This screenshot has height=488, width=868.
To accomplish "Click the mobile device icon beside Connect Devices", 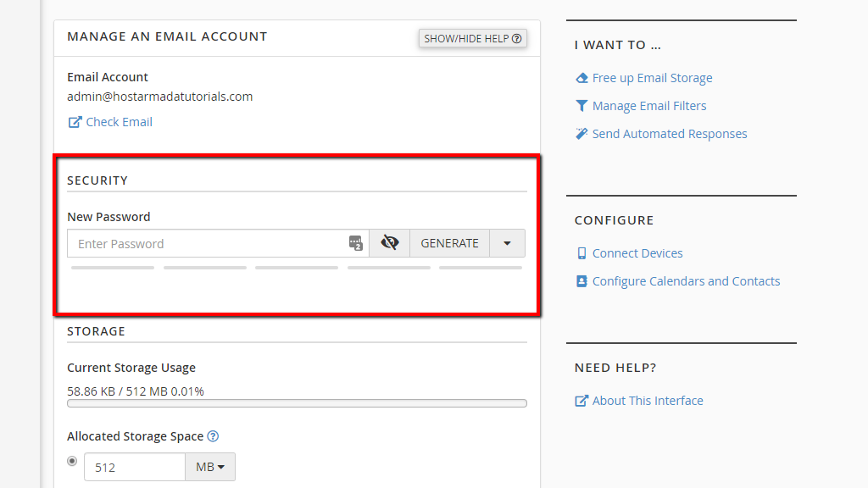I will (x=581, y=252).
